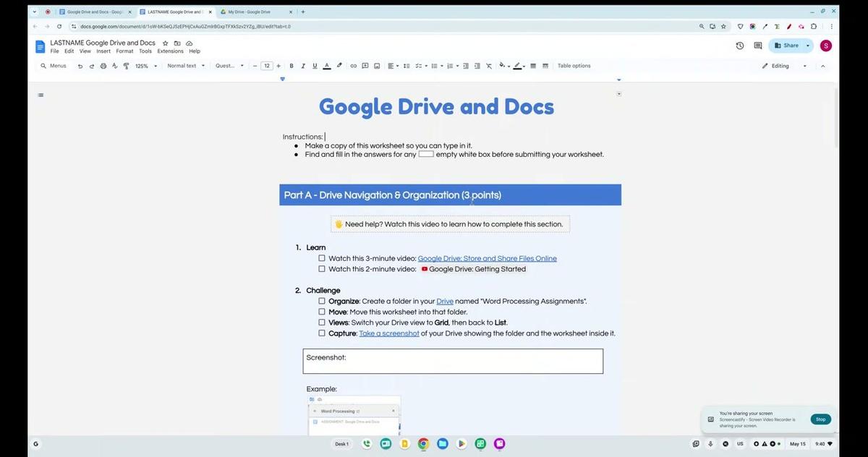
Task: Open the Edit menu
Action: click(x=69, y=51)
